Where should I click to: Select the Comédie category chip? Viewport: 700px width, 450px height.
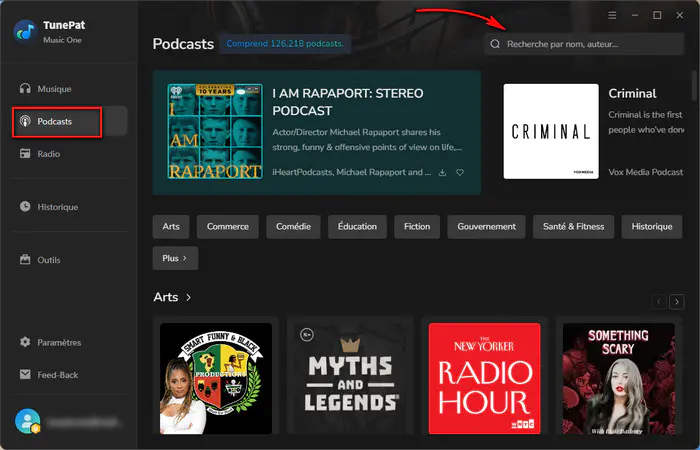[293, 226]
